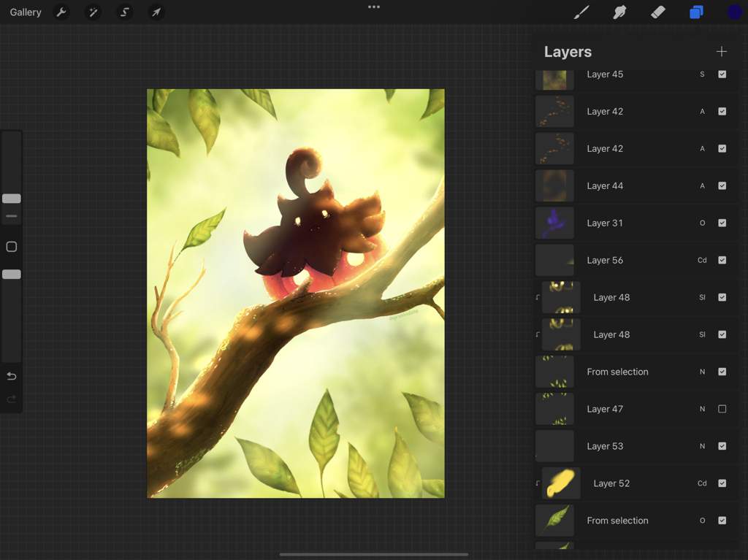Open blend mode N on From selection layer
The height and width of the screenshot is (560, 748).
pyautogui.click(x=702, y=372)
